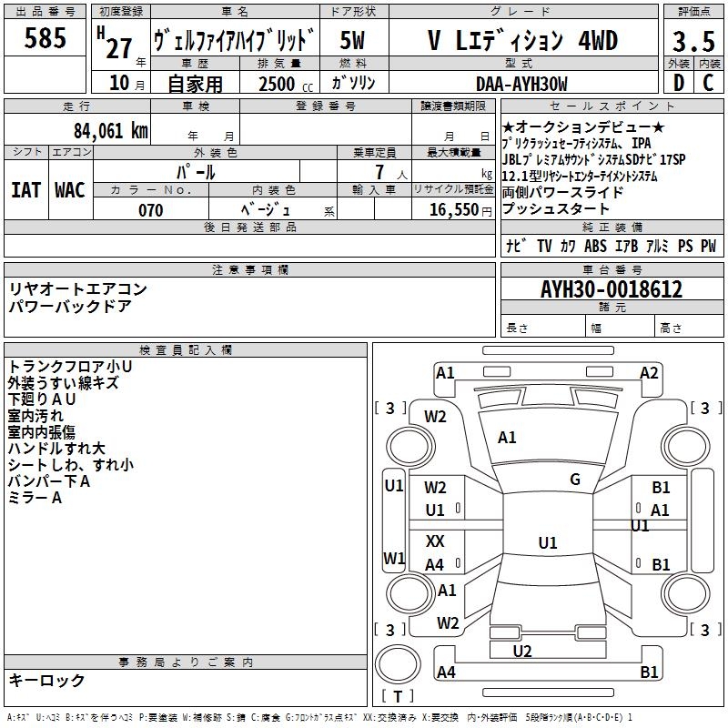Click interior grade C
The image size is (728, 728).
coord(708,83)
